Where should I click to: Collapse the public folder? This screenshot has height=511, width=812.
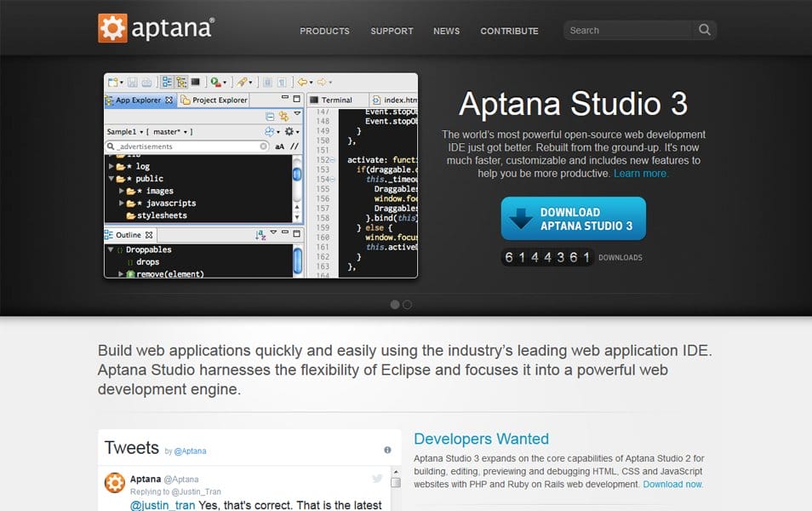112,179
